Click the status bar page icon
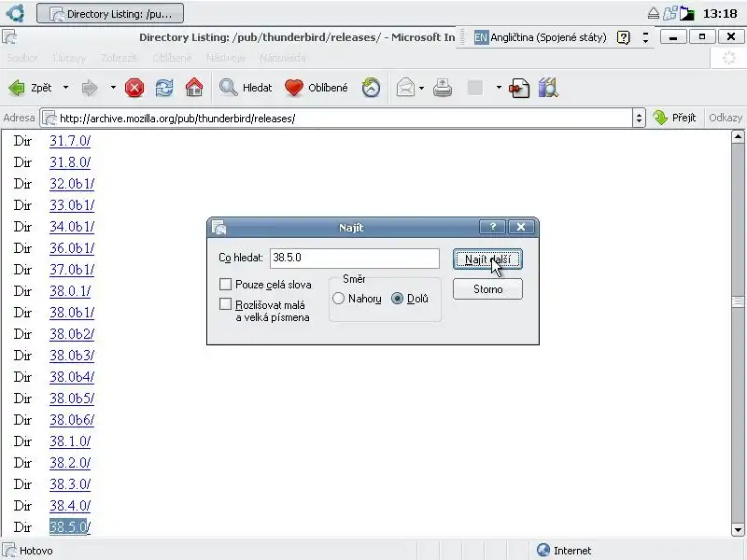Screen dimensions: 747x560 pos(9,550)
